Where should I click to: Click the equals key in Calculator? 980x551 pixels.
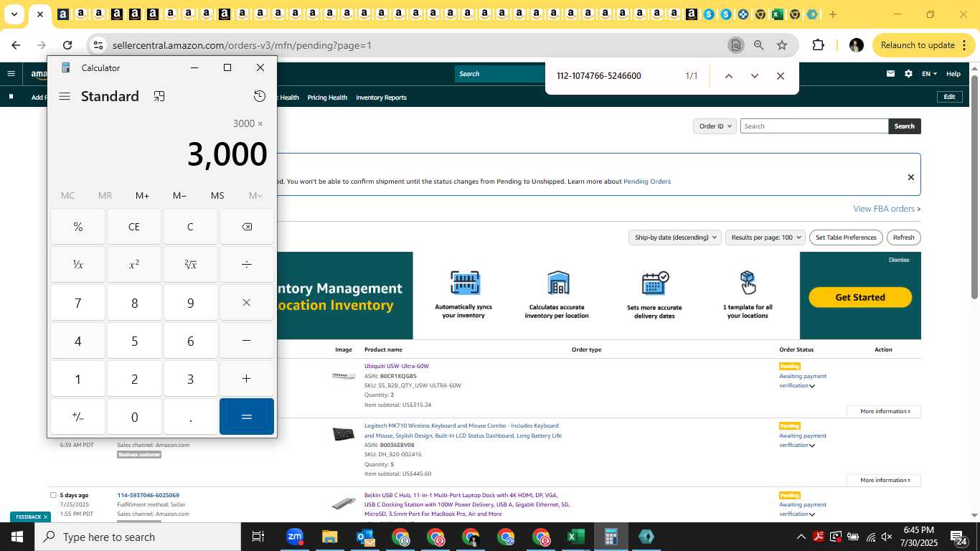point(247,417)
